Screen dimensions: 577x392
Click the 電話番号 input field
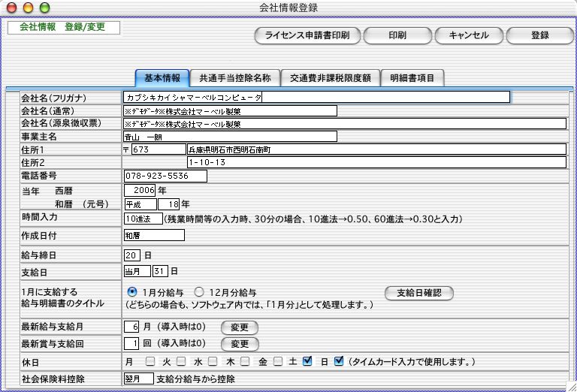[x=165, y=176]
